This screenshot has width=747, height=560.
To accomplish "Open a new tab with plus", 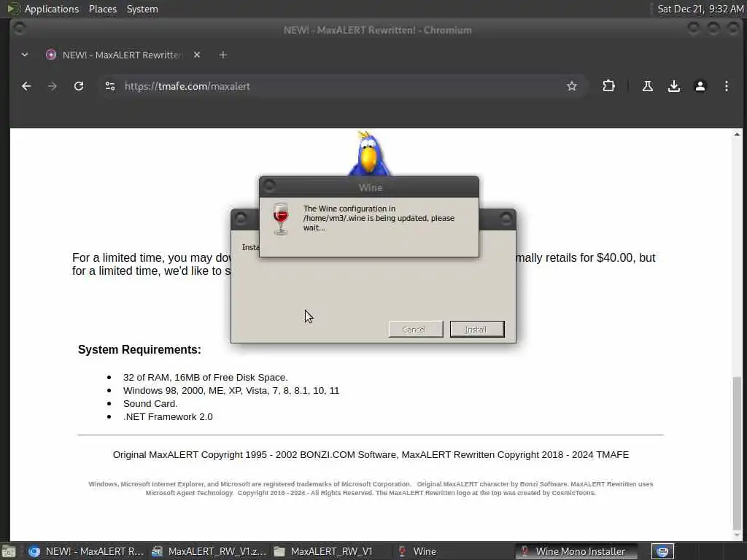I will (x=223, y=55).
